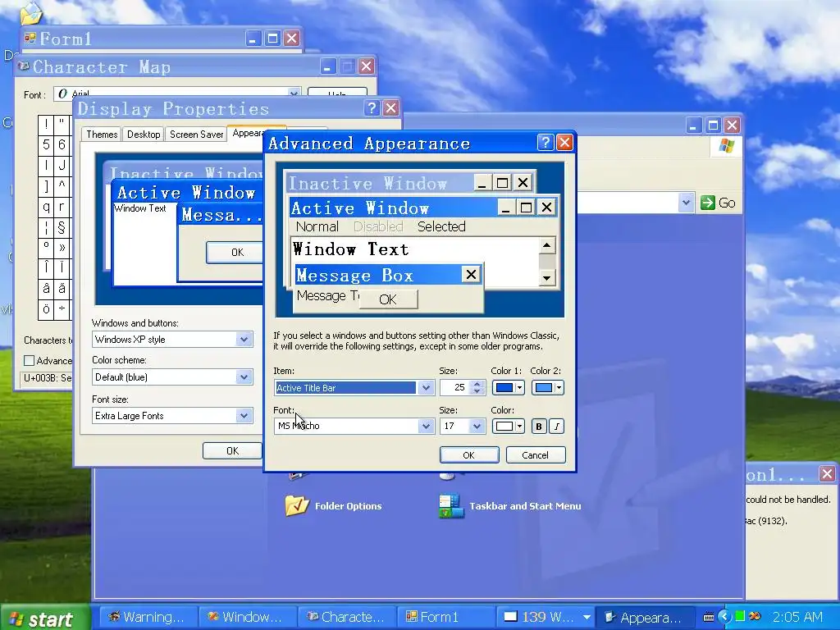Viewport: 840px width, 630px height.
Task: Select the character 5 in Character Map grid
Action: [46, 144]
